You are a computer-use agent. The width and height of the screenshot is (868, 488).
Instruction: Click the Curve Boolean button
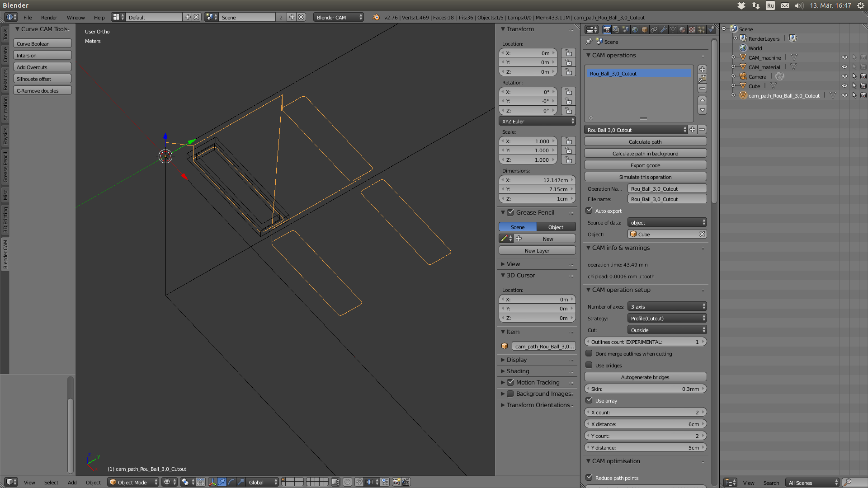[42, 44]
